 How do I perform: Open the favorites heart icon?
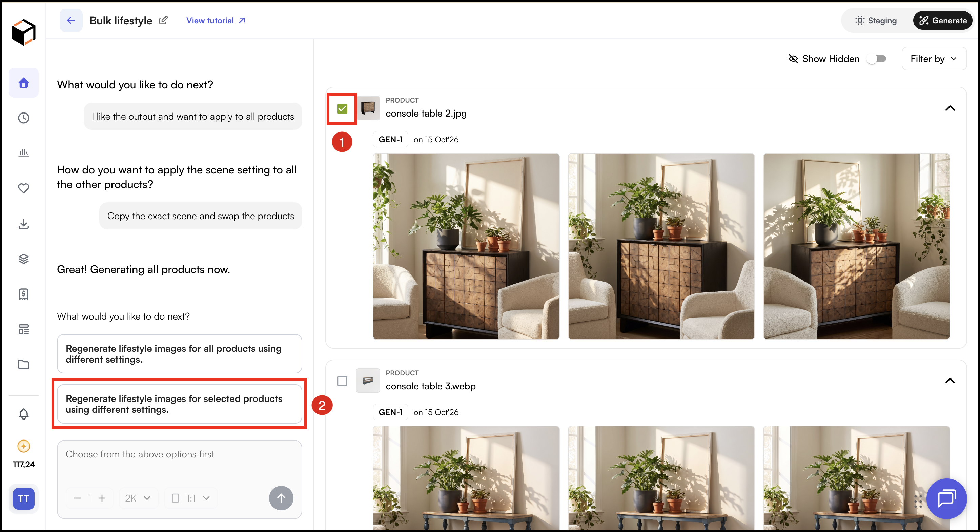click(x=24, y=188)
